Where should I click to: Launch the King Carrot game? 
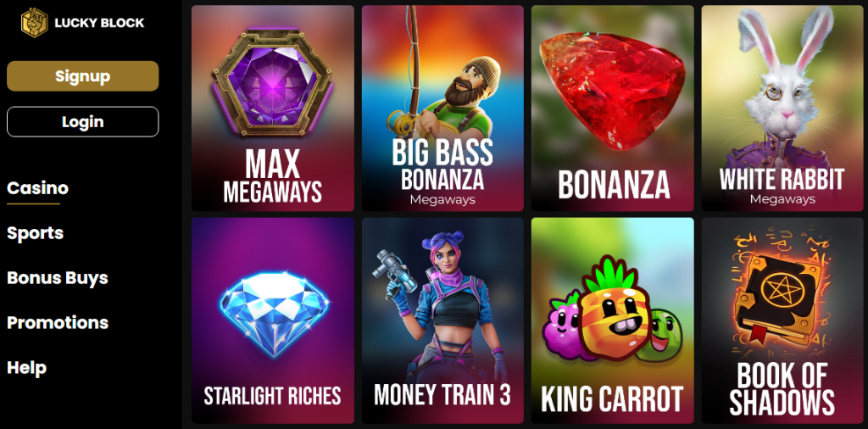612,320
